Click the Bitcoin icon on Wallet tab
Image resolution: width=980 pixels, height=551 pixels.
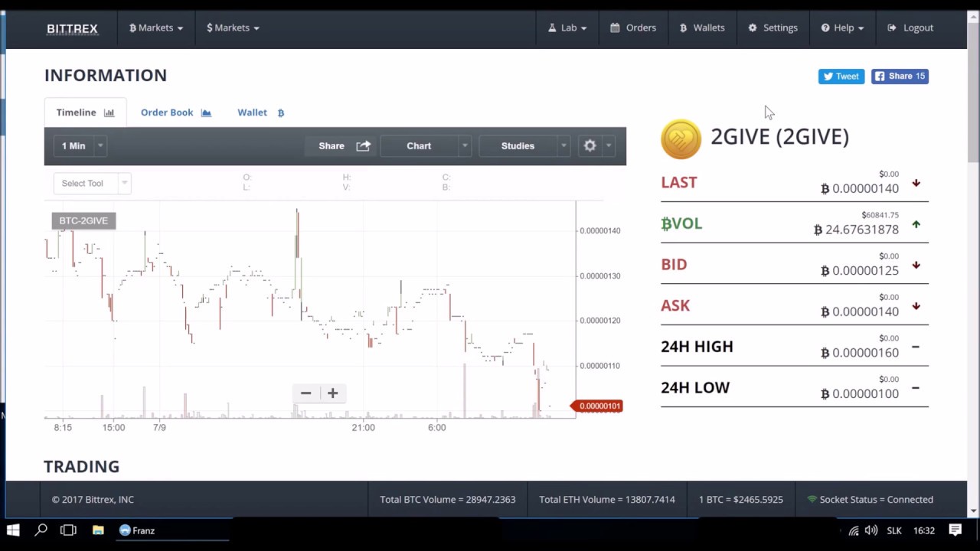tap(280, 112)
